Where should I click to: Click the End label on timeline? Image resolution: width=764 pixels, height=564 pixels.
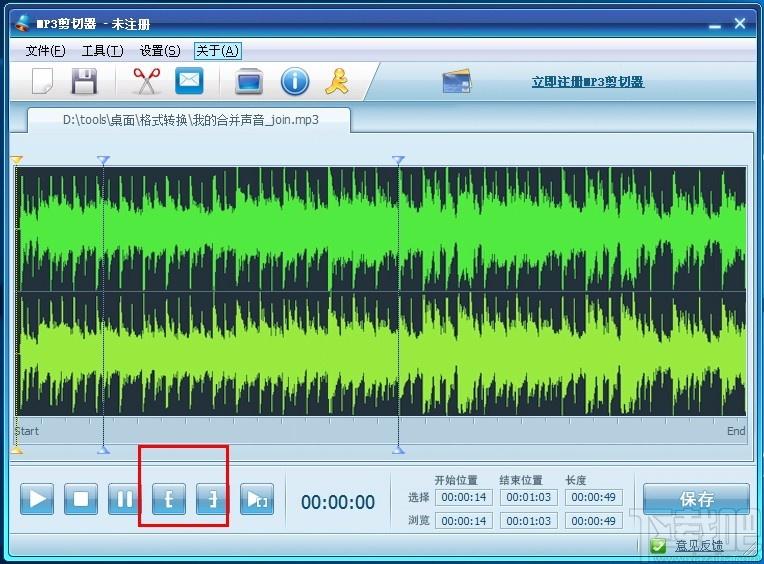[736, 431]
